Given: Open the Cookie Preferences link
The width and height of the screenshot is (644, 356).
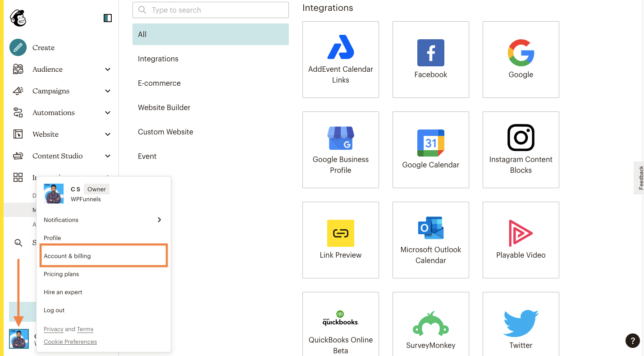Looking at the screenshot, I should [x=70, y=342].
